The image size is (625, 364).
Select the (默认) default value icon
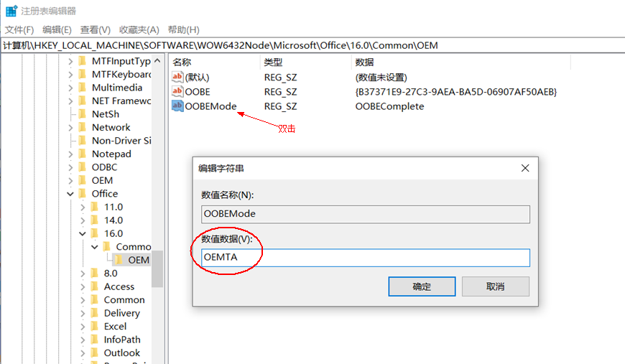178,77
